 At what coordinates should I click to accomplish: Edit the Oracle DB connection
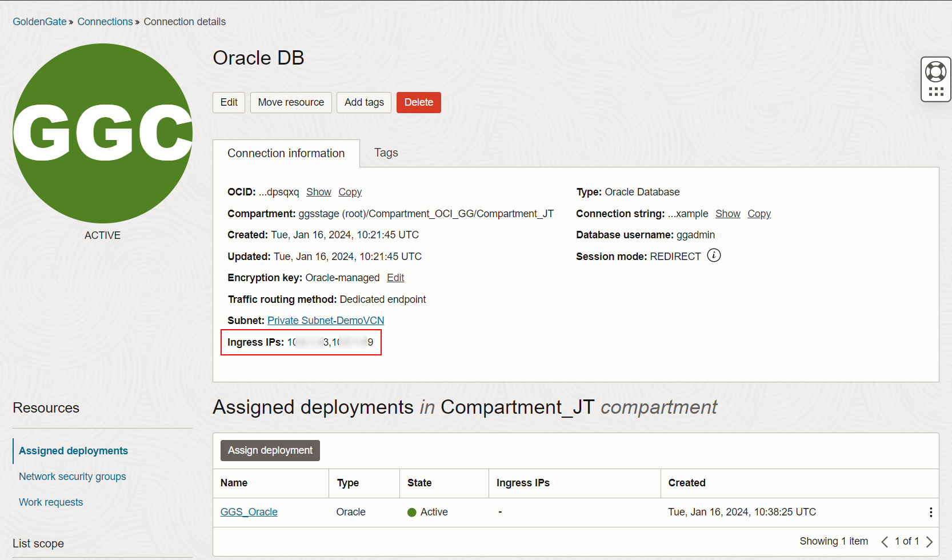(x=229, y=102)
